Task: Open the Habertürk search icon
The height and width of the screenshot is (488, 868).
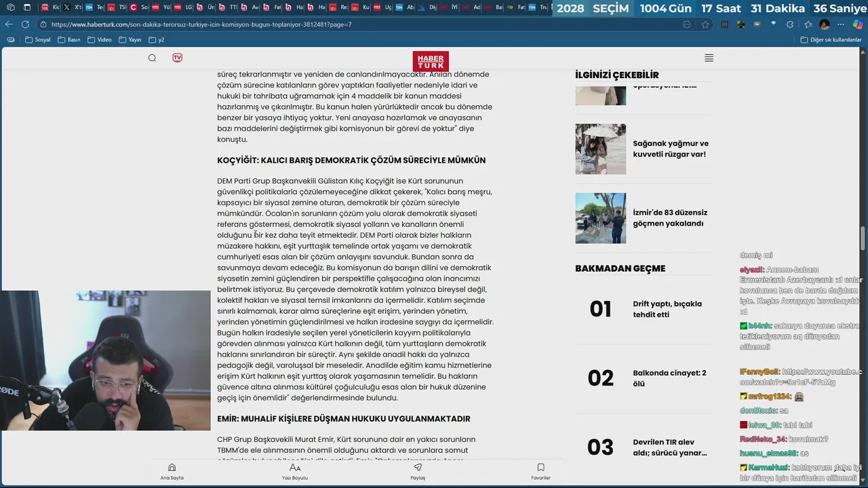Action: 152,58
